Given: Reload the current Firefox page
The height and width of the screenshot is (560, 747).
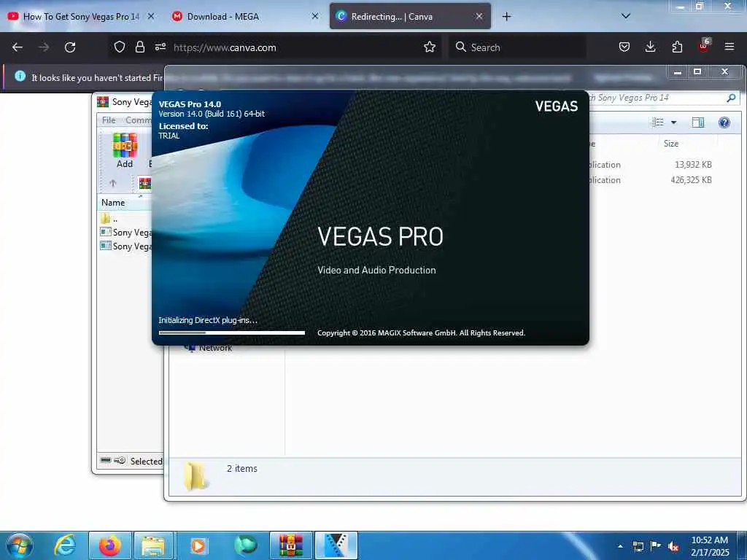Looking at the screenshot, I should coord(70,47).
